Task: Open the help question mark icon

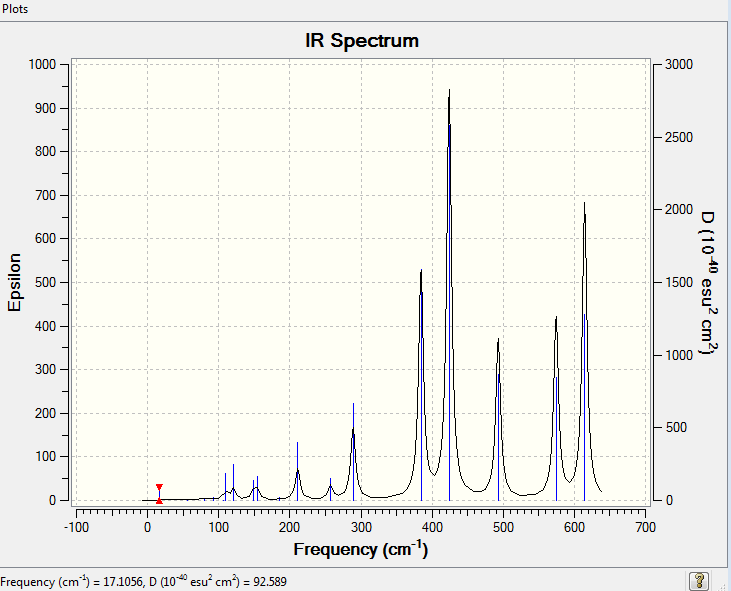Action: [698, 581]
